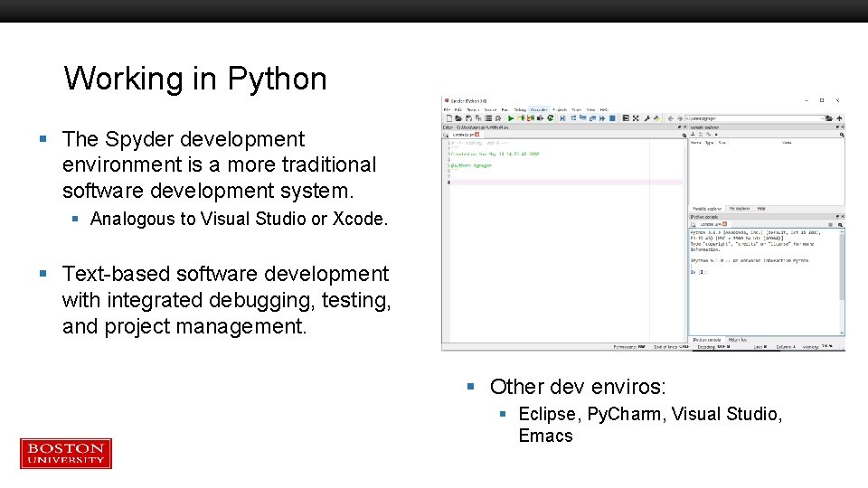
Task: Click the Run current cell icon
Action: click(x=521, y=118)
